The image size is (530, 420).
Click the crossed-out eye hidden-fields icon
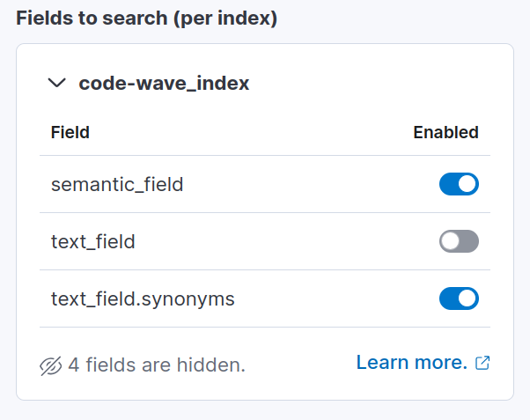coord(51,365)
